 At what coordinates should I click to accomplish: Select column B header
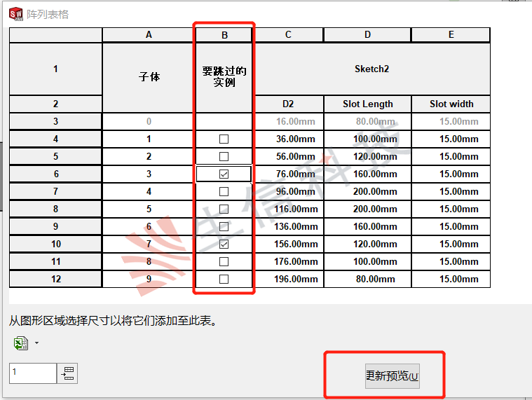point(224,34)
